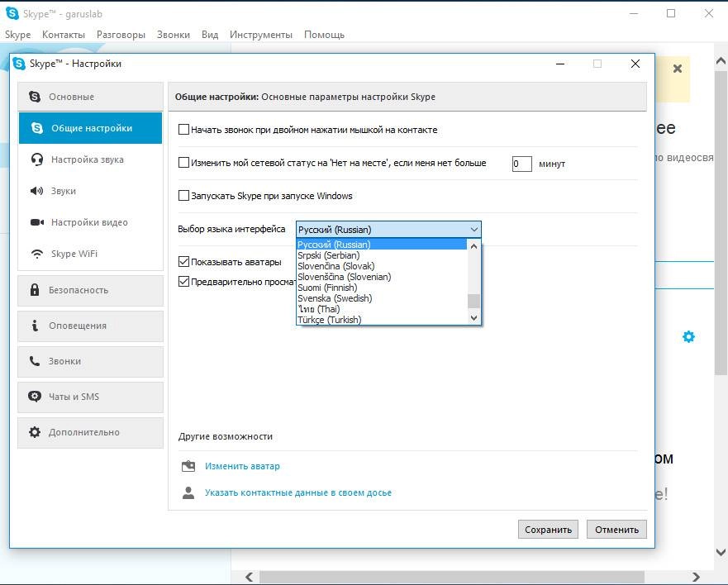Image resolution: width=728 pixels, height=585 pixels.
Task: Click main window scroll-right arrow
Action: tap(696, 577)
